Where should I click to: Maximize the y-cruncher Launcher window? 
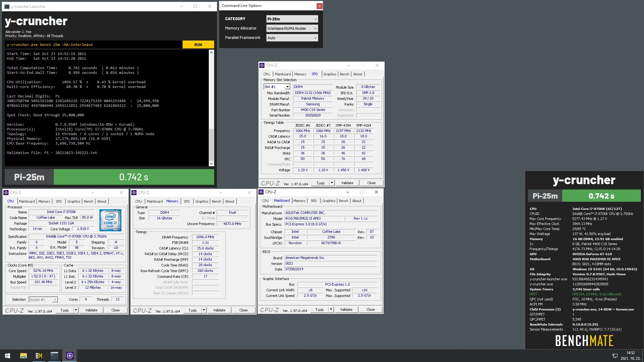tap(195, 6)
